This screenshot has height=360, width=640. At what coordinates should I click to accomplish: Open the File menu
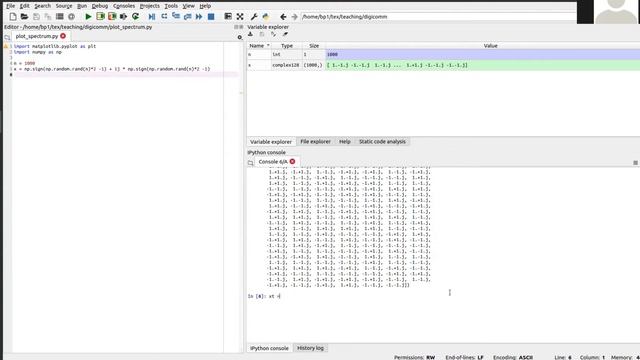[11, 6]
